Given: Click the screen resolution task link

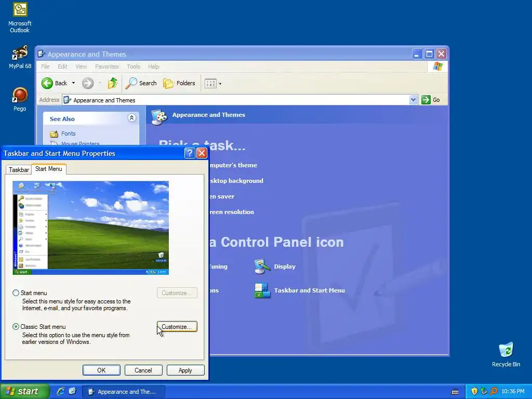Looking at the screenshot, I should coord(232,212).
